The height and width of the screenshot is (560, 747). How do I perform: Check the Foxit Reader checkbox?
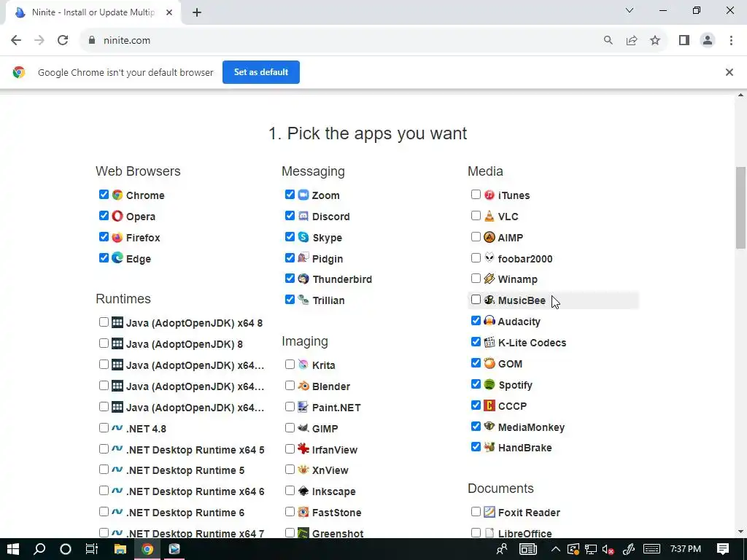point(476,511)
